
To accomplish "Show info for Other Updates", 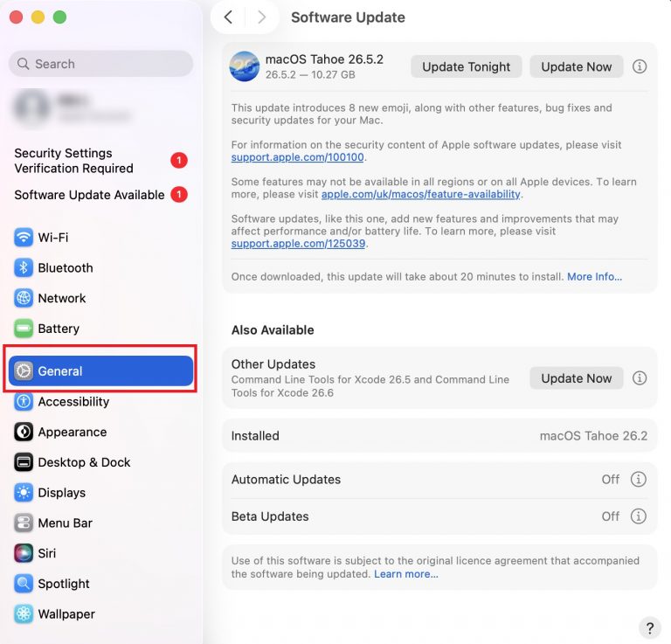I will click(640, 377).
